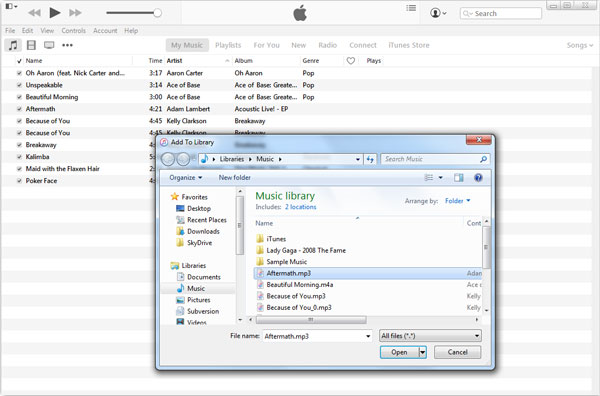Click the Rewind button in iTunes
Image resolution: width=600 pixels, height=396 pixels.
pyautogui.click(x=34, y=13)
